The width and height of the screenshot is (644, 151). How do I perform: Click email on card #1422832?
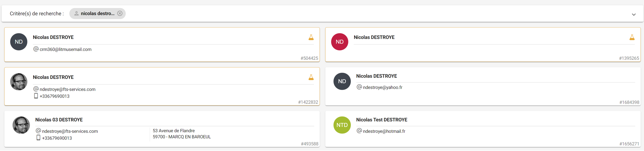(x=67, y=90)
